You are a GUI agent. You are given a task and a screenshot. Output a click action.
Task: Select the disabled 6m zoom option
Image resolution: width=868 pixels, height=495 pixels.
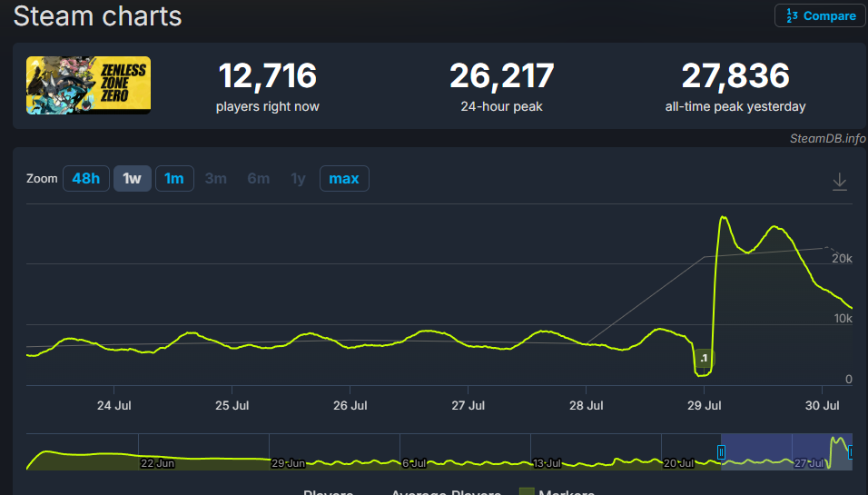259,178
